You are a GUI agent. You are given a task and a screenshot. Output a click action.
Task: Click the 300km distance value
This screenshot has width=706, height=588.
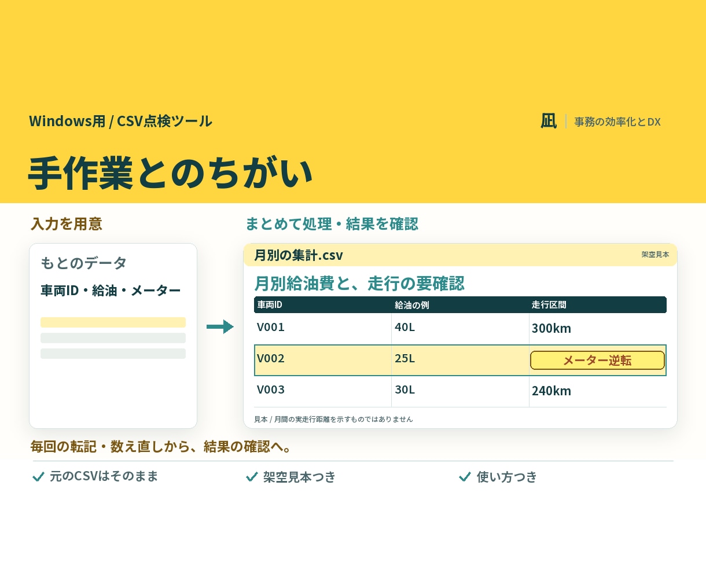click(551, 328)
